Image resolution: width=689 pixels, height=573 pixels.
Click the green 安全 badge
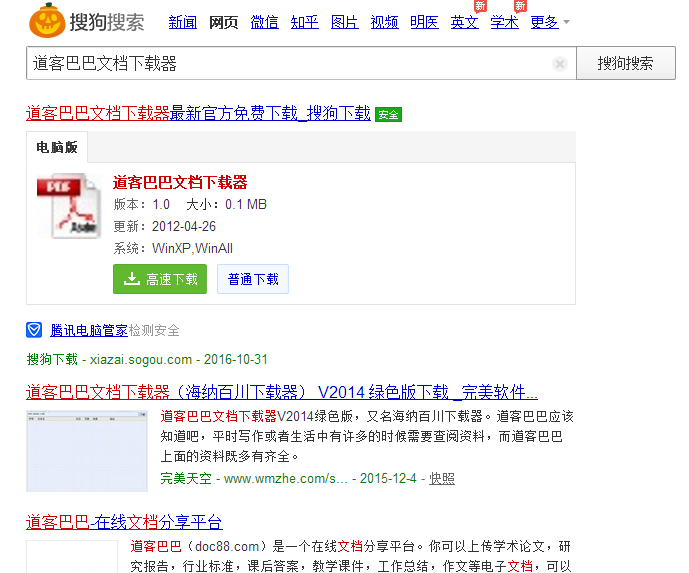(388, 115)
